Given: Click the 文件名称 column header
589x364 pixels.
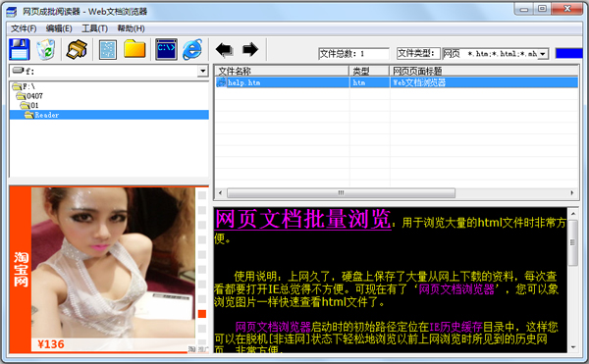Looking at the screenshot, I should click(282, 71).
